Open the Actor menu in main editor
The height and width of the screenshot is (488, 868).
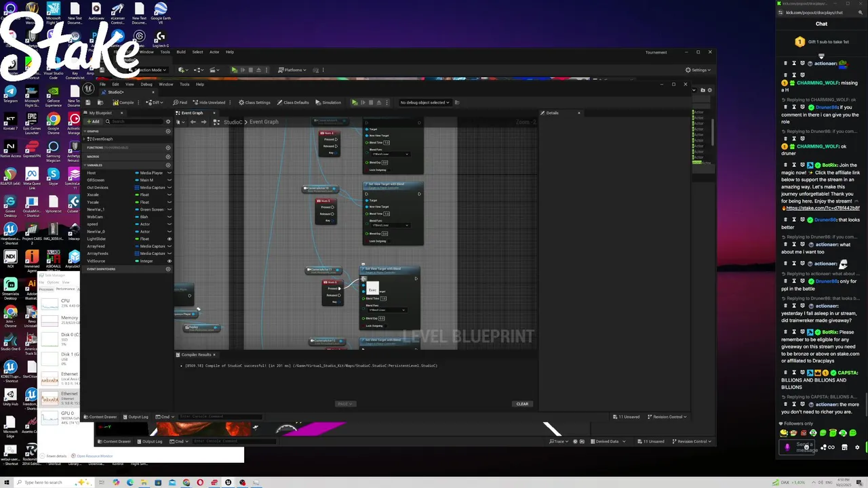(214, 52)
